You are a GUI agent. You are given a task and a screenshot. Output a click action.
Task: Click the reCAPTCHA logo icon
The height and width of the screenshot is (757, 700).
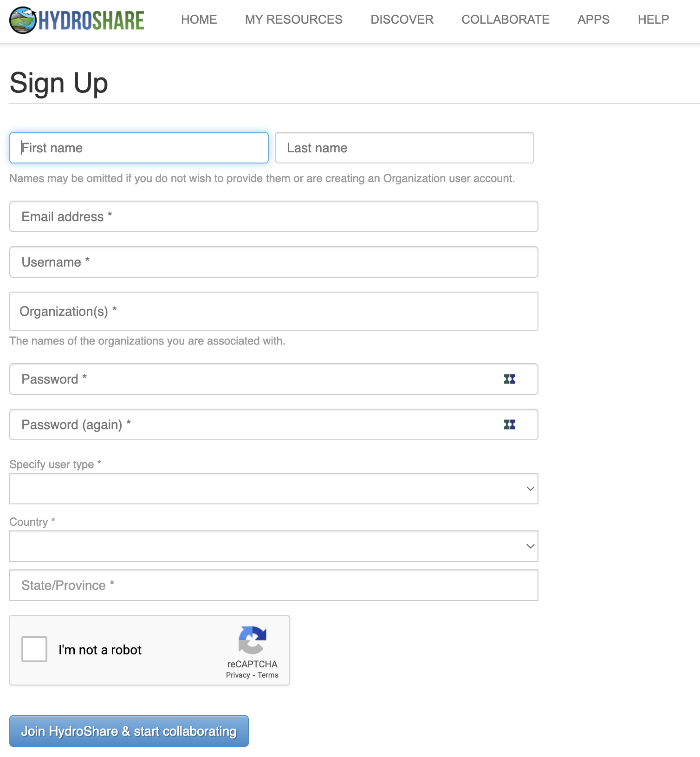coord(252,640)
